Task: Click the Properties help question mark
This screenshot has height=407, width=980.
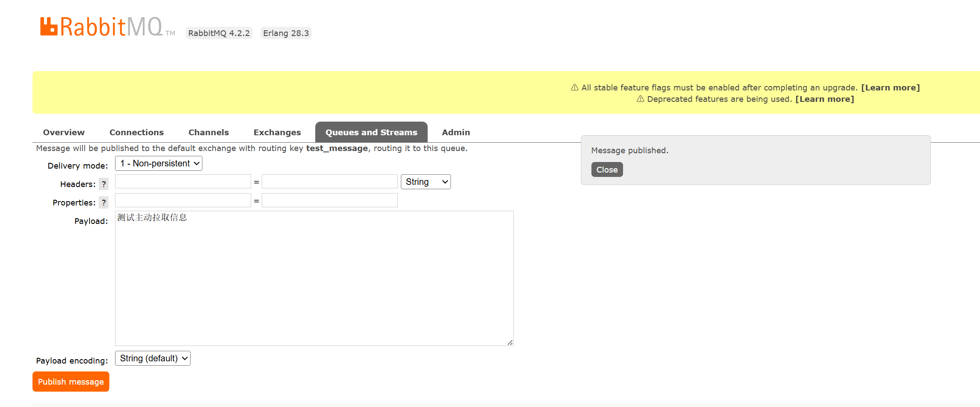Action: click(104, 202)
